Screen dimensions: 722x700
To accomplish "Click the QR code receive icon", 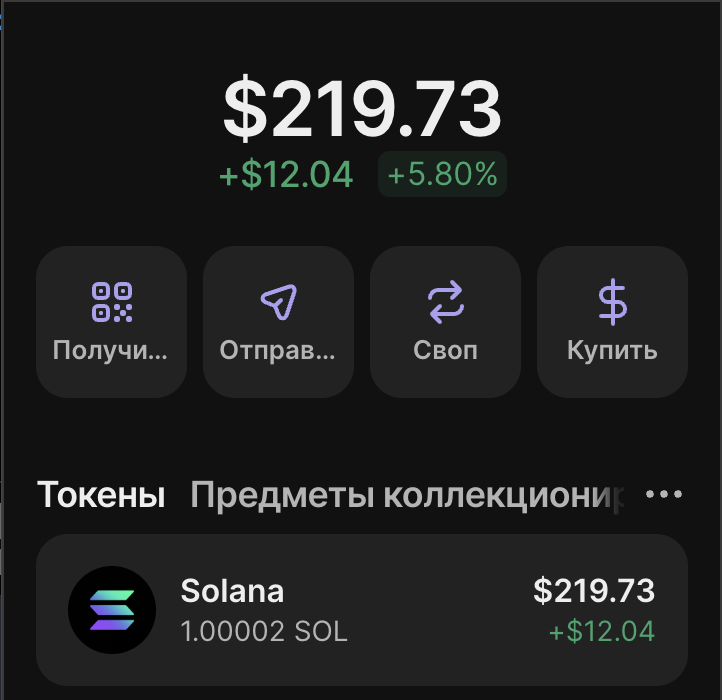I will coord(112,302).
